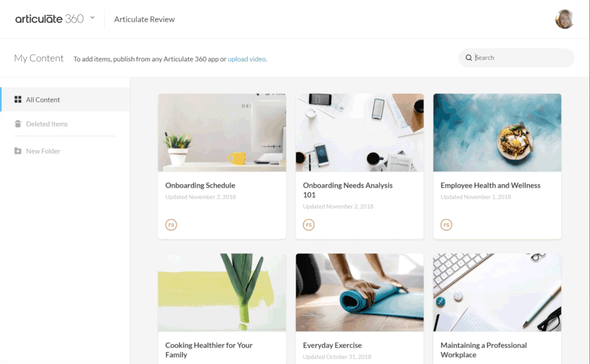Follow the upload video link
The height and width of the screenshot is (364, 590).
coord(247,59)
